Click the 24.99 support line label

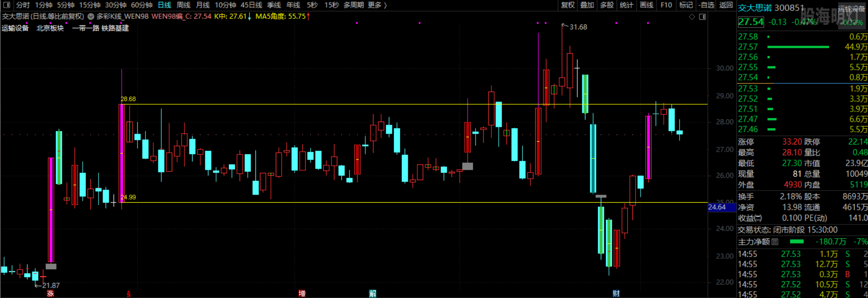[128, 197]
